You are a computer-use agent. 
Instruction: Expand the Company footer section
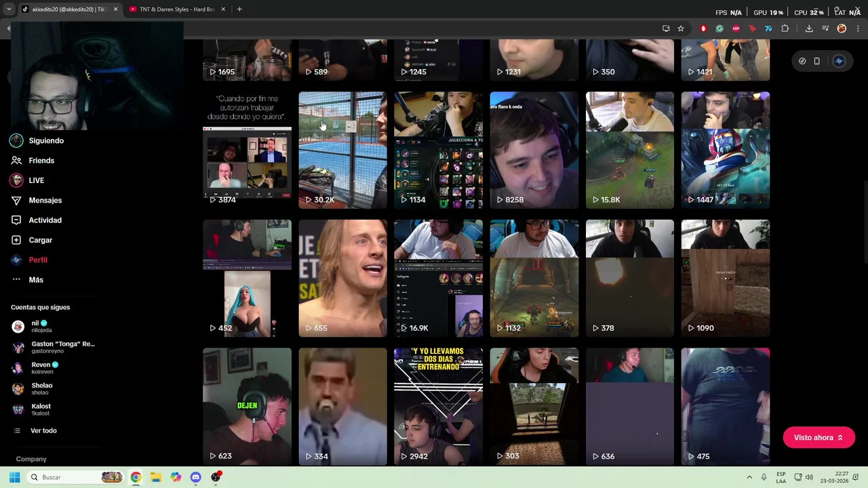pyautogui.click(x=31, y=459)
